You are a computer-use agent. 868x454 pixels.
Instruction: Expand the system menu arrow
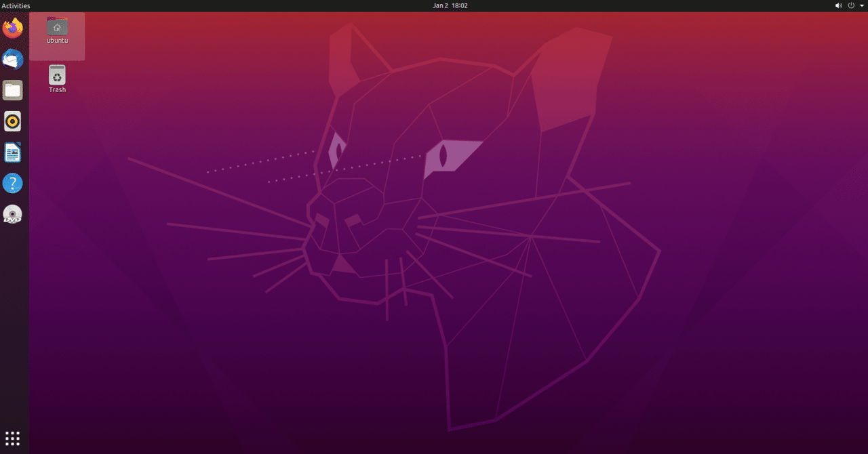[x=861, y=5]
